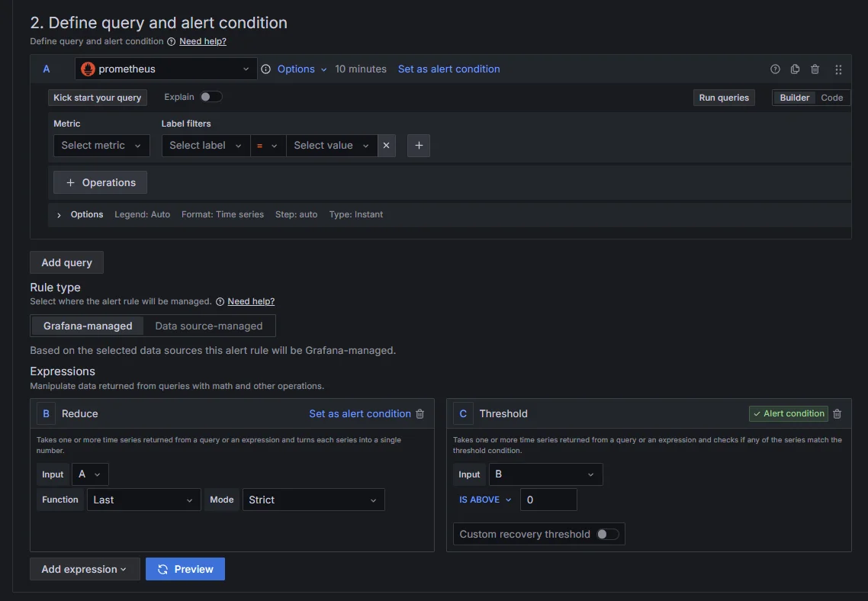Open help for query A
This screenshot has height=601, width=868.
tap(775, 69)
